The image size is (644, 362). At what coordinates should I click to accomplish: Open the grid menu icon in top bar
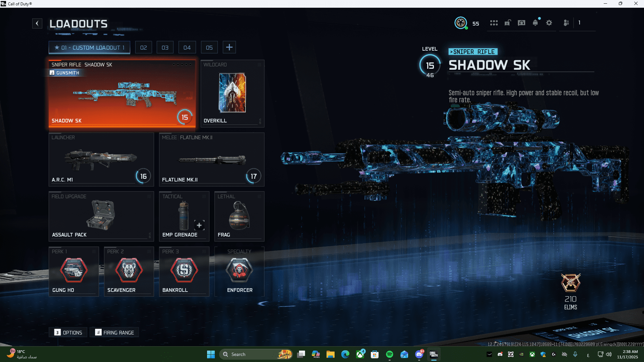(x=494, y=23)
